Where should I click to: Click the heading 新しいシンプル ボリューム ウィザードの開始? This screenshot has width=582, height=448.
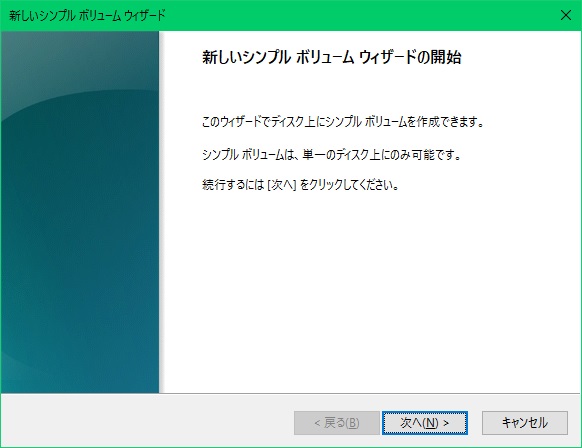(x=331, y=58)
